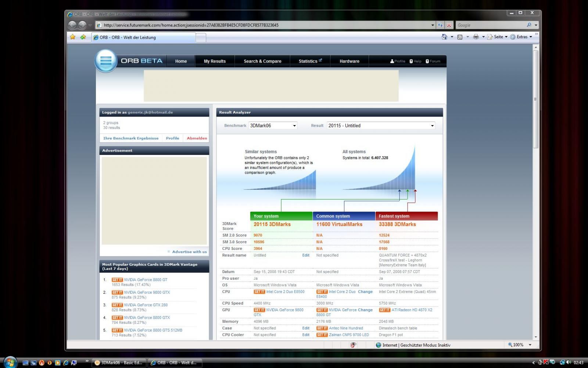Click the Google search magnifier icon
The height and width of the screenshot is (368, 588).
pos(529,25)
